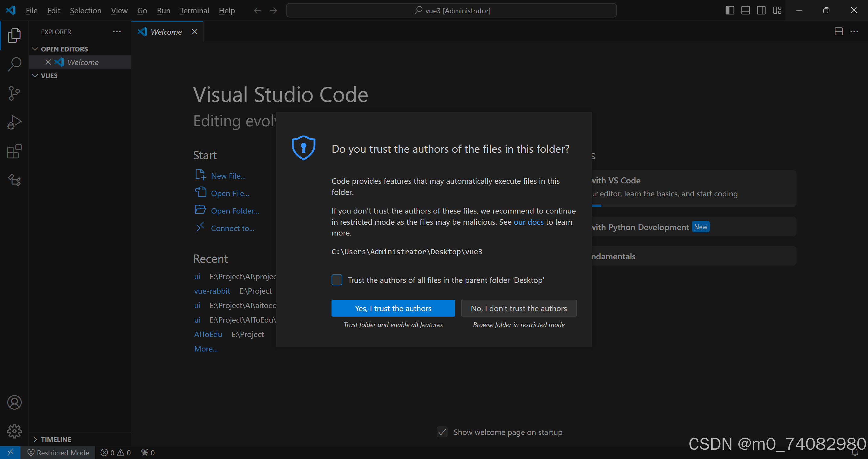Open the Extensions view icon
Viewport: 868px width, 459px height.
pyautogui.click(x=14, y=151)
